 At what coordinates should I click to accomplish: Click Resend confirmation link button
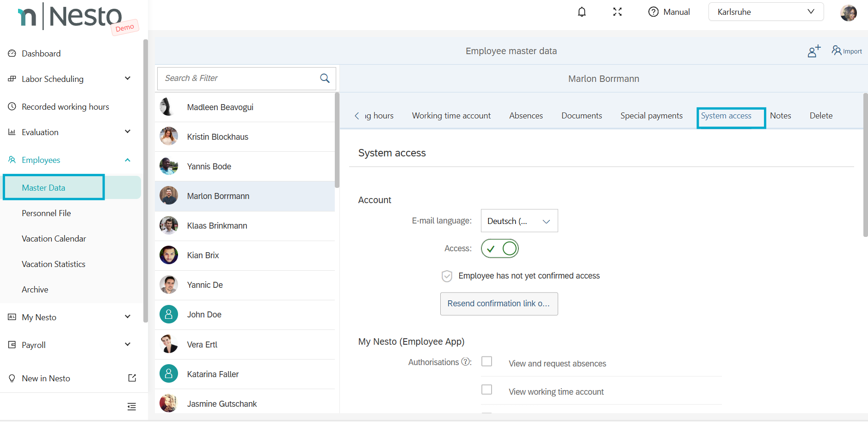pos(499,304)
